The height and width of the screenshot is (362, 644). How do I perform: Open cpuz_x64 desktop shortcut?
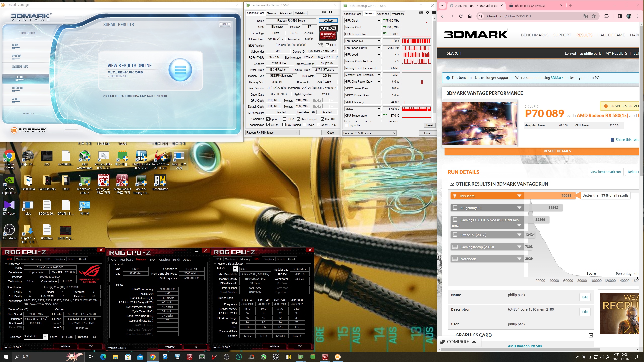pyautogui.click(x=103, y=185)
